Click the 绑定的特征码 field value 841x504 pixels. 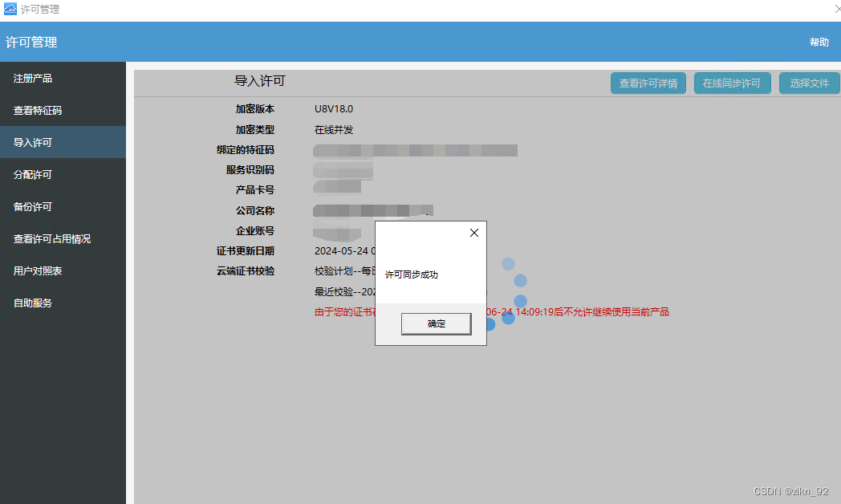(415, 150)
